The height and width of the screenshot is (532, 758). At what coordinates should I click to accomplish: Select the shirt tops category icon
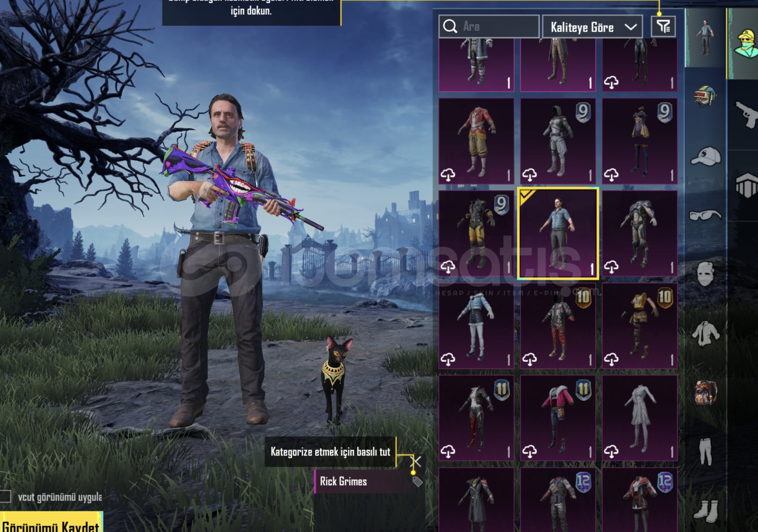pos(706,332)
